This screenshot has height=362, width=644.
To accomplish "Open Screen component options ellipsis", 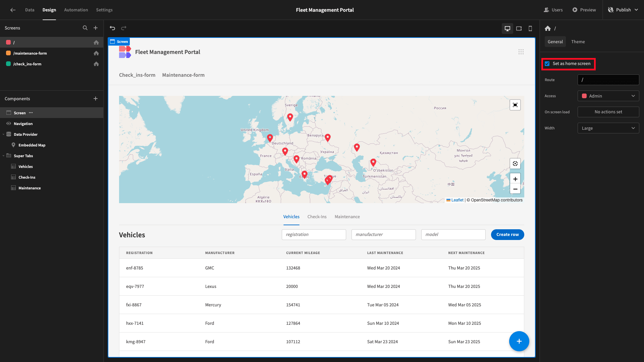I will [x=31, y=113].
